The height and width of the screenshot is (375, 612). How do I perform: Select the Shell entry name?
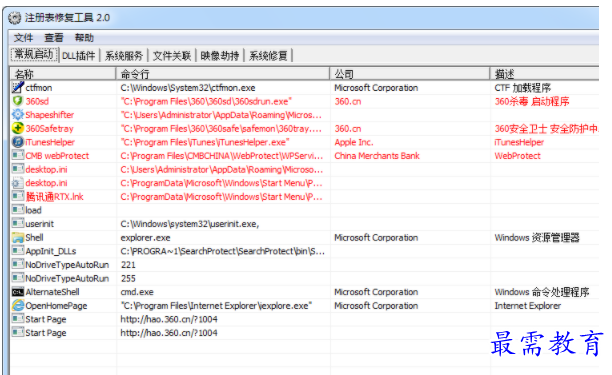(34, 237)
